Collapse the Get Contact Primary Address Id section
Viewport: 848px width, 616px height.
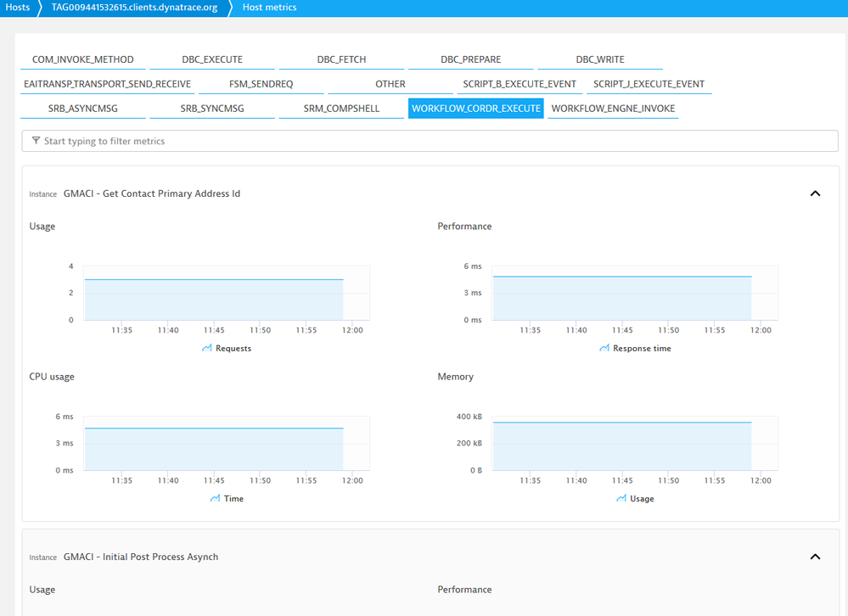(815, 193)
